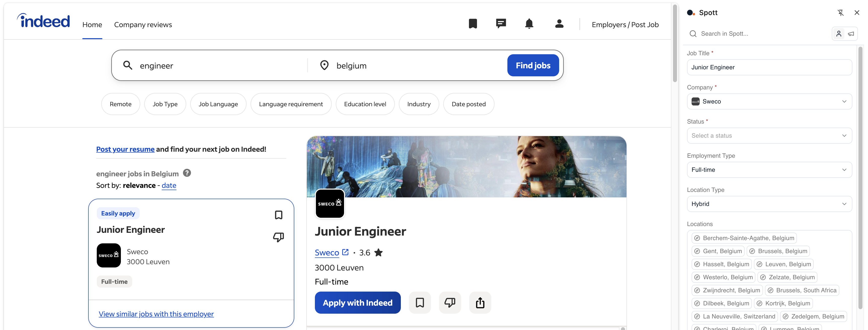Click share icon in job detail pane

click(x=480, y=303)
